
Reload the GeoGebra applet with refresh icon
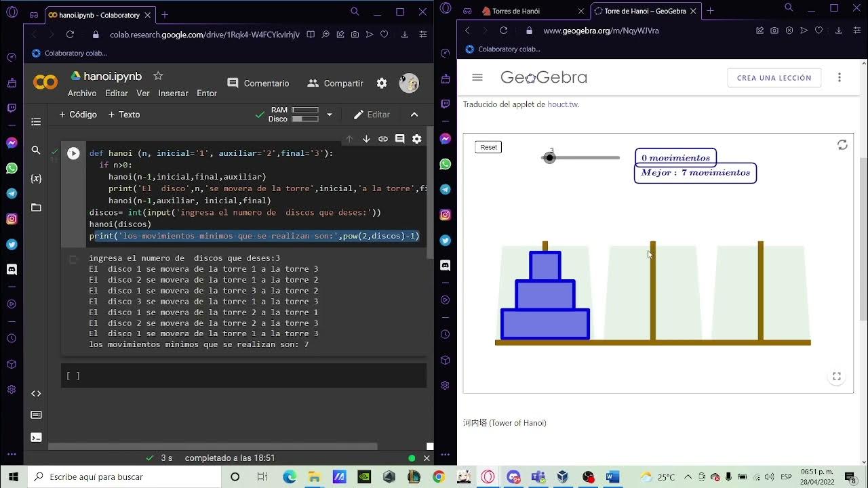pyautogui.click(x=842, y=145)
